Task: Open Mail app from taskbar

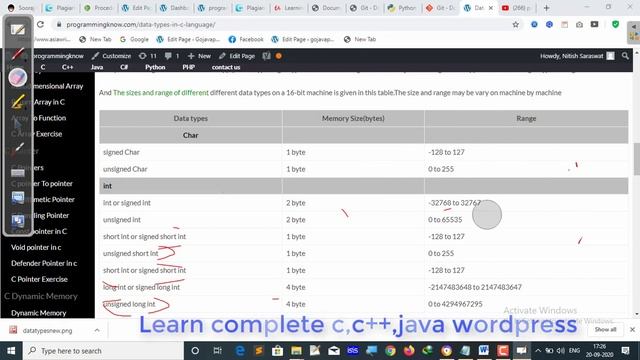Action: 334,351
